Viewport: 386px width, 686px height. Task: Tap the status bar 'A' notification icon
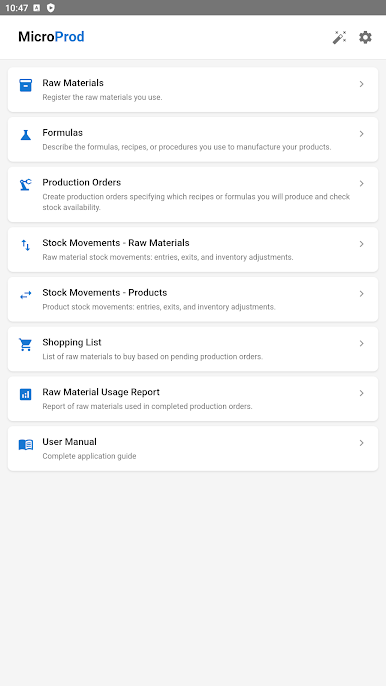pos(37,7)
